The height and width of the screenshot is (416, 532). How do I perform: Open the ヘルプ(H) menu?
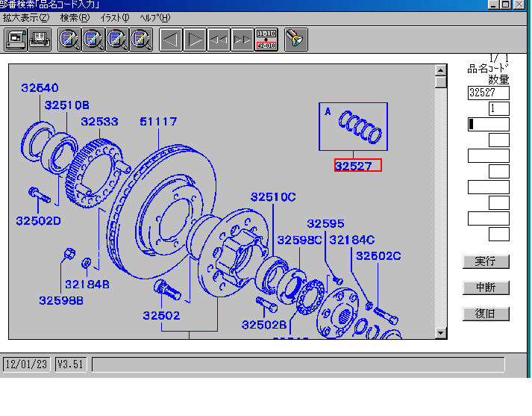[x=154, y=18]
